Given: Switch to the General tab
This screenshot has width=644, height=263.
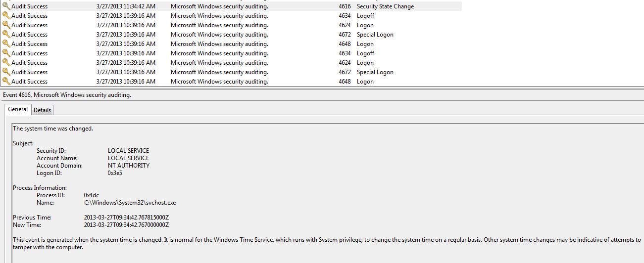Looking at the screenshot, I should (x=18, y=109).
